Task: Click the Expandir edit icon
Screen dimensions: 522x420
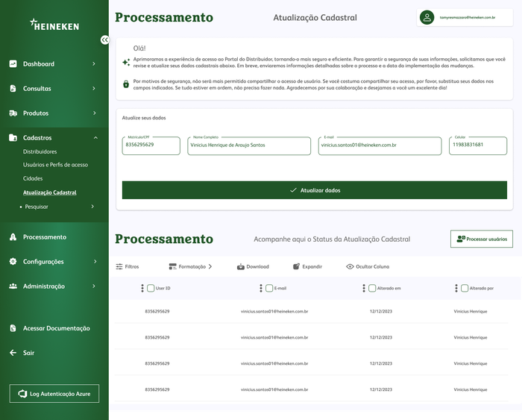Action: 296,266
